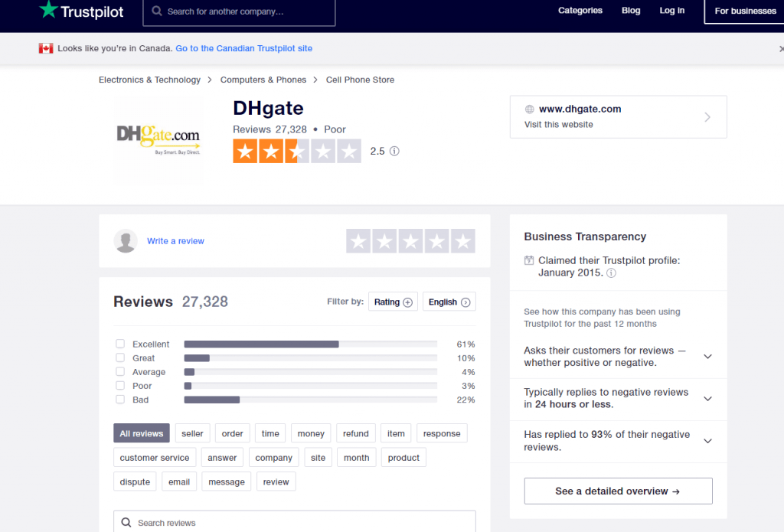The width and height of the screenshot is (784, 532).
Task: Click the globe icon next to www.dhgate.com
Action: pos(530,109)
